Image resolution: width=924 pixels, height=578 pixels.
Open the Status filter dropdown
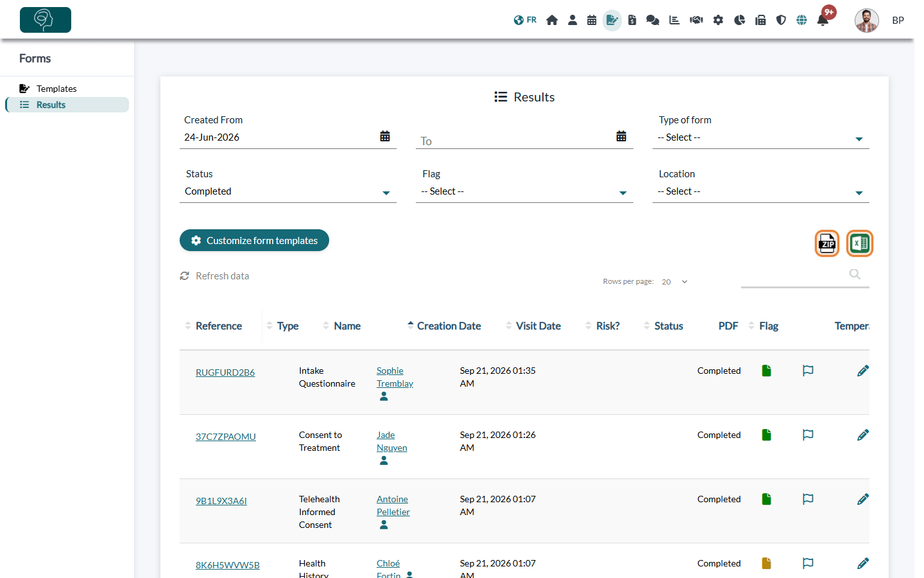click(287, 191)
